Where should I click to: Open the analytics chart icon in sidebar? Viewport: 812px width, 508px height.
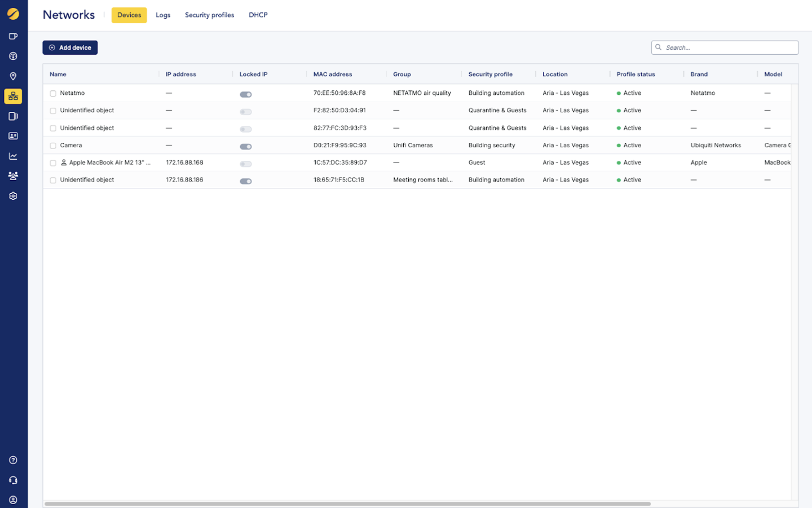13,156
